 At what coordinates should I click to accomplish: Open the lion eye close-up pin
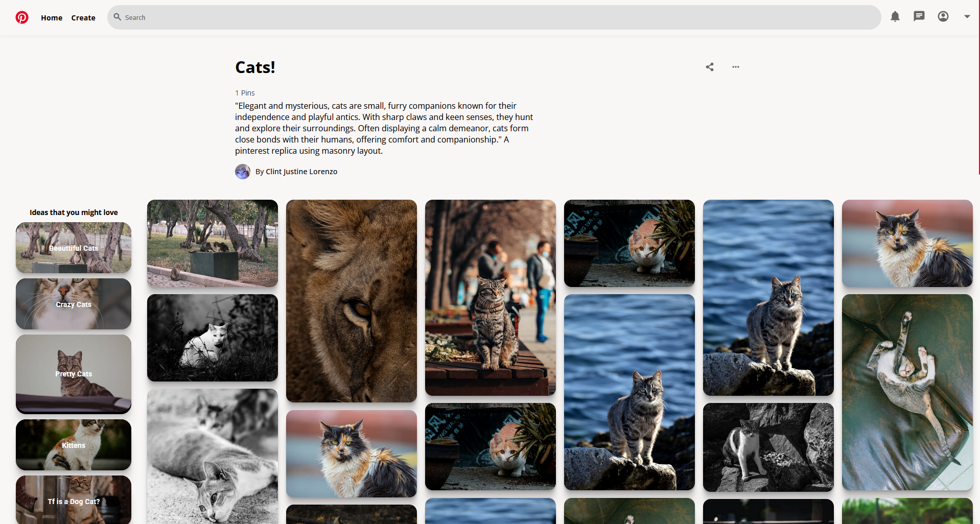(x=351, y=300)
